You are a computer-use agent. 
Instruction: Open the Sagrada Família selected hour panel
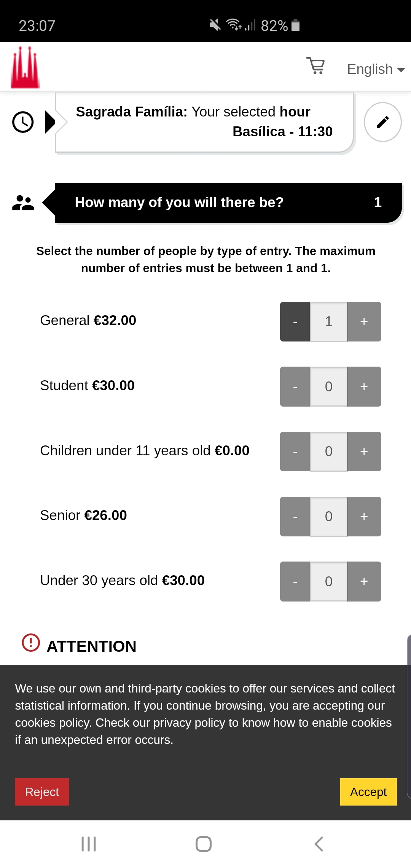tap(204, 122)
